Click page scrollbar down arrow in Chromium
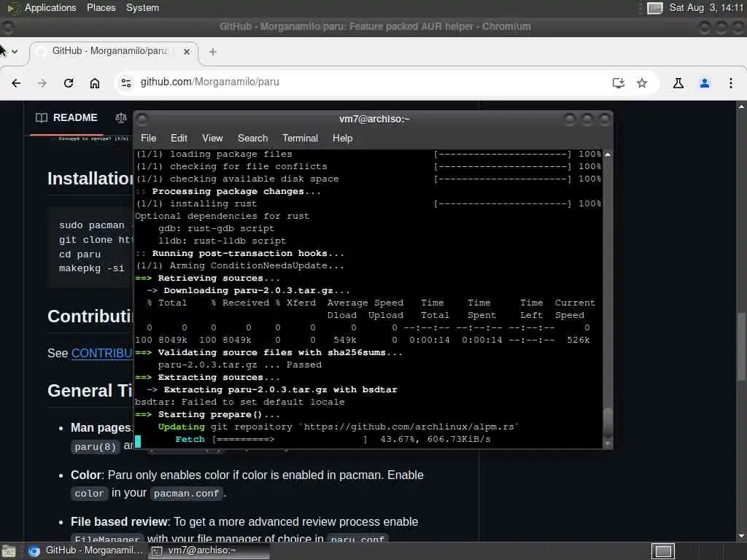 (741, 536)
